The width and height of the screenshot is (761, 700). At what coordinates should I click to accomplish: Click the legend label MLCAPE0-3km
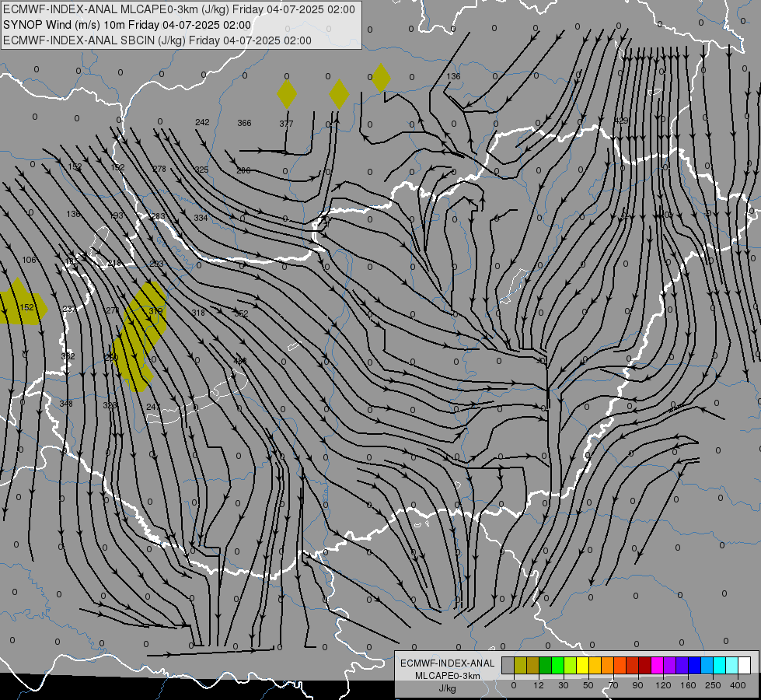(x=447, y=676)
